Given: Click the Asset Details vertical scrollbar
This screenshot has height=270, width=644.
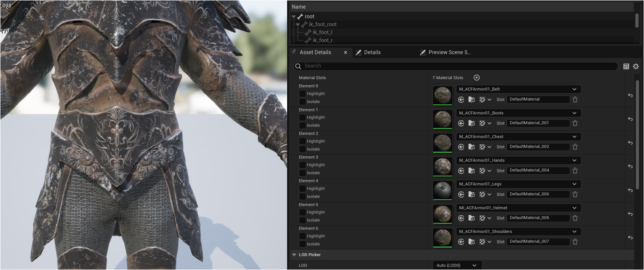Looking at the screenshot, I should [x=637, y=135].
